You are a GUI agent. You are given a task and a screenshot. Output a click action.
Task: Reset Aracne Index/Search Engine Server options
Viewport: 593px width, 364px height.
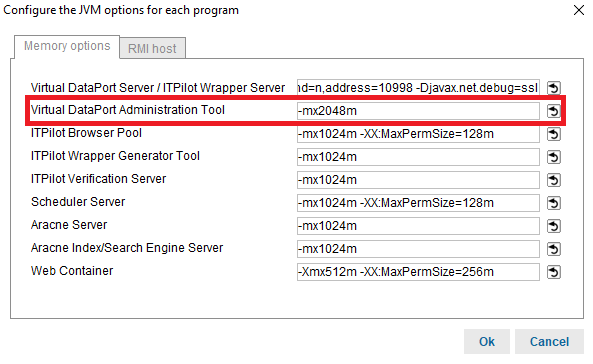[x=553, y=249]
